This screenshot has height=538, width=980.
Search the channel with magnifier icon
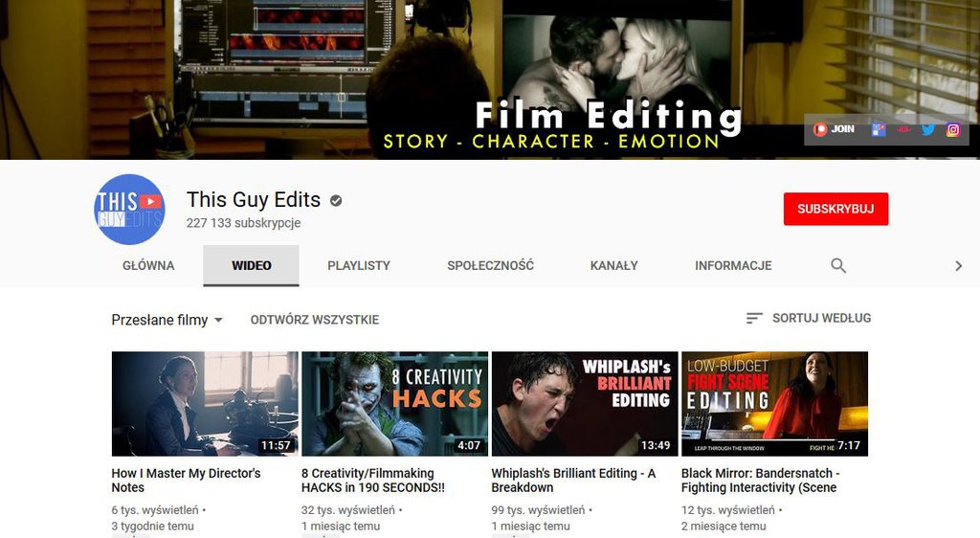point(838,265)
